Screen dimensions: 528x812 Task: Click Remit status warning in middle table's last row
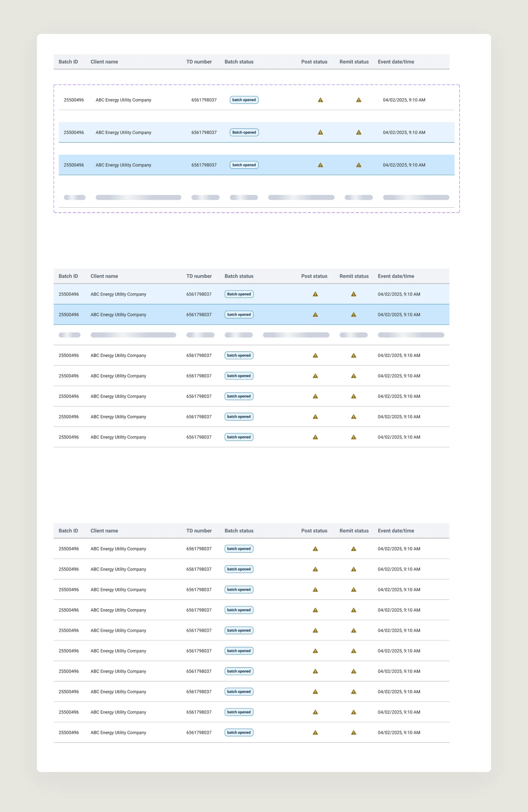pos(353,437)
